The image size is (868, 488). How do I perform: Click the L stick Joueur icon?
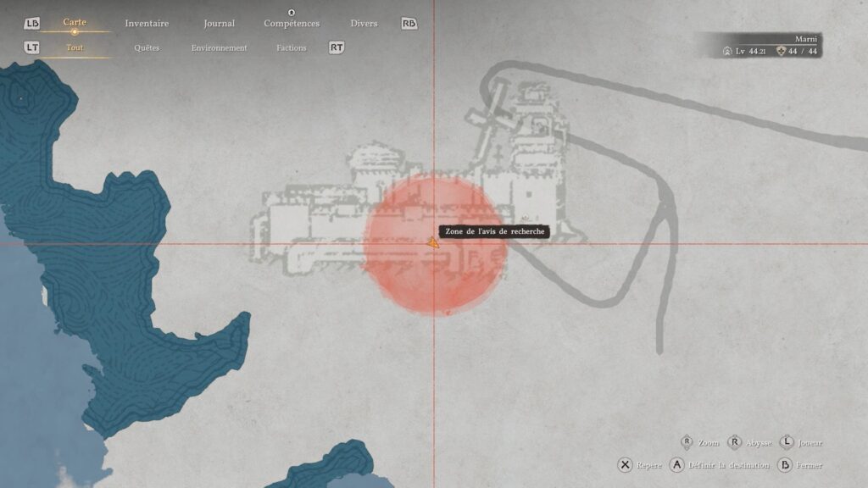tap(787, 442)
